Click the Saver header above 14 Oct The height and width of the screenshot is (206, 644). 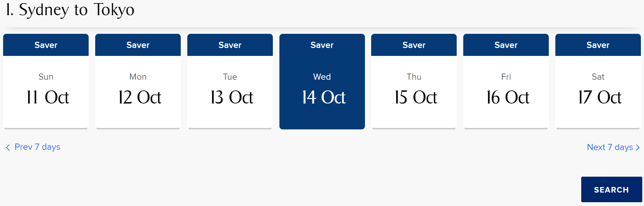[322, 45]
